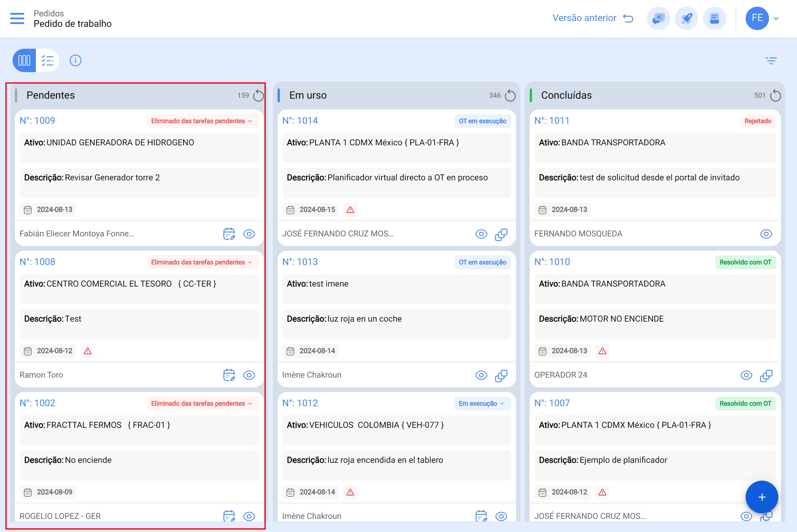Duplicate request 1014 with copy icon

[x=501, y=234]
